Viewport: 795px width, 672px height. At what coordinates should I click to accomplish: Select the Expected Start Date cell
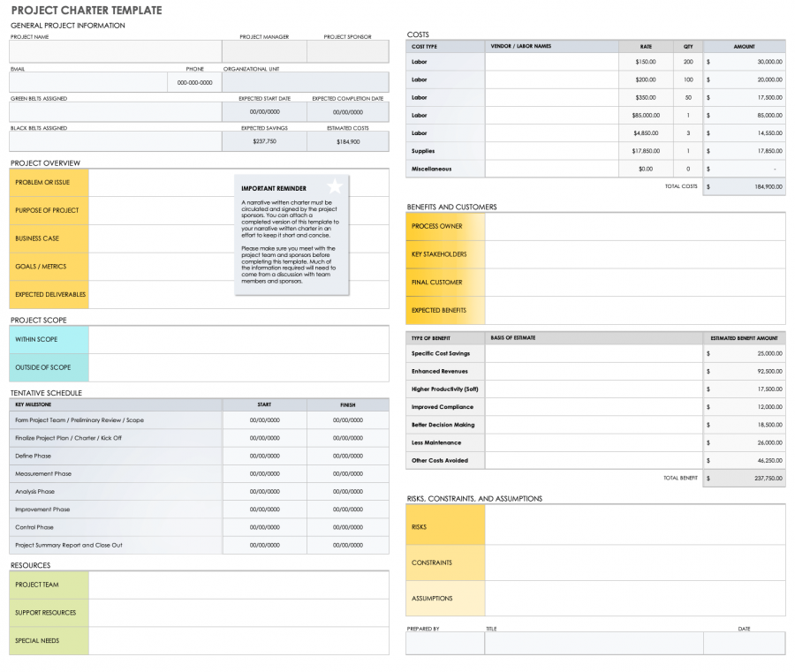(265, 111)
